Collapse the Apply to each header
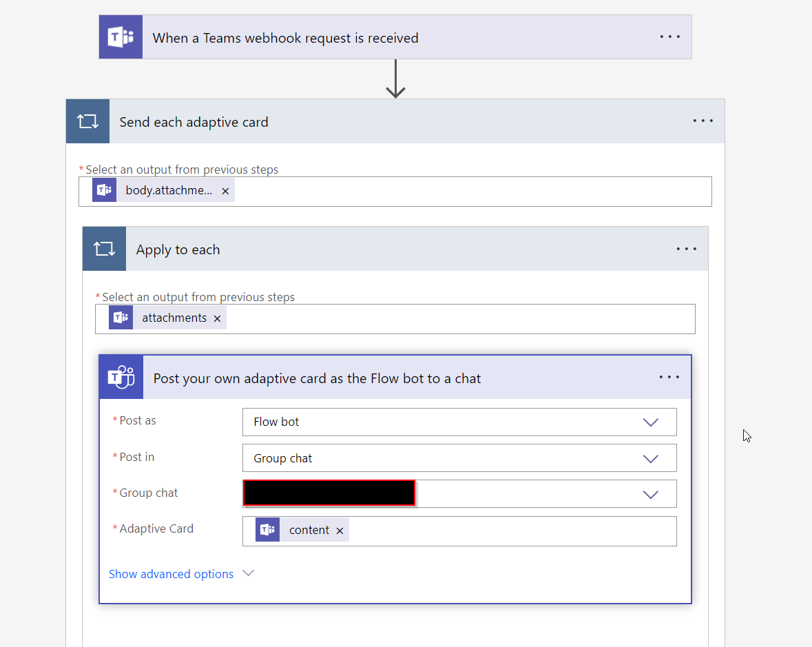This screenshot has height=647, width=812. click(395, 249)
